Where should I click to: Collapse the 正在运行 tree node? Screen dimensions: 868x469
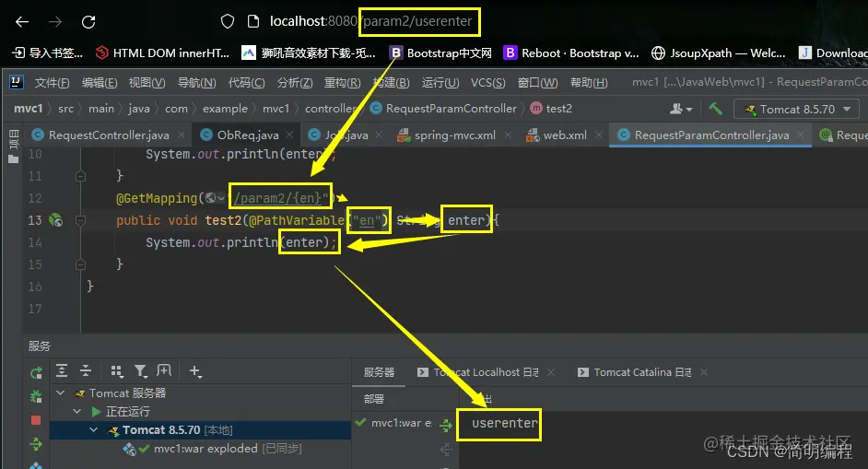click(77, 411)
